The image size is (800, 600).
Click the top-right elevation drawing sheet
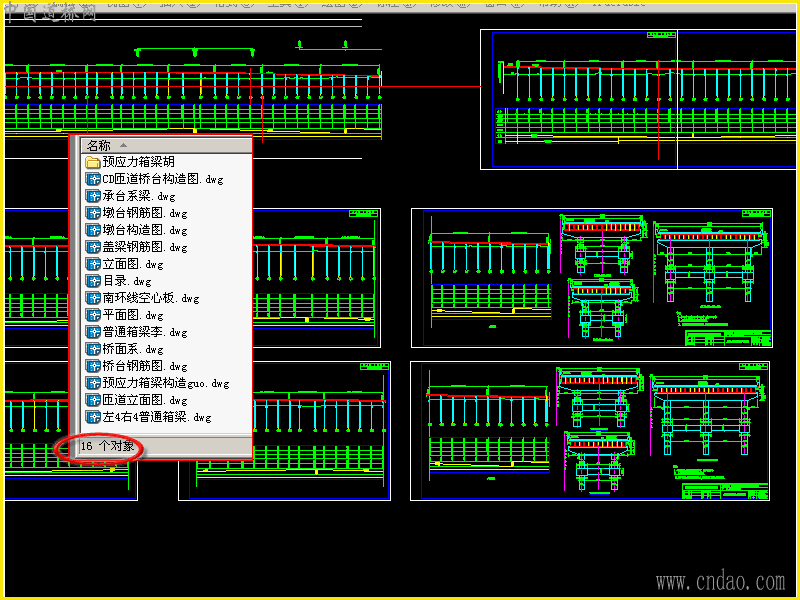(x=640, y=99)
